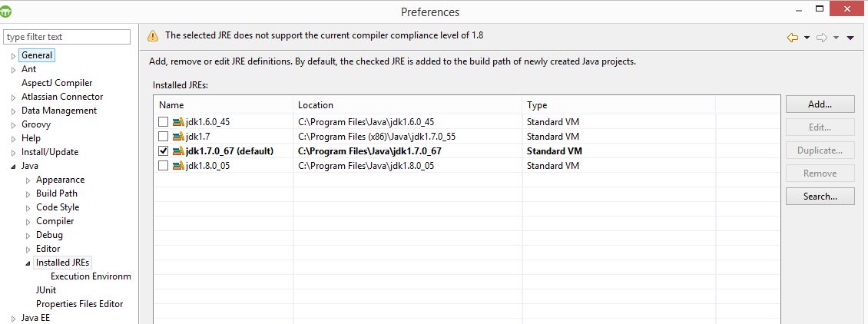Sort by the Location column header
This screenshot has width=868, height=324.
pos(407,105)
